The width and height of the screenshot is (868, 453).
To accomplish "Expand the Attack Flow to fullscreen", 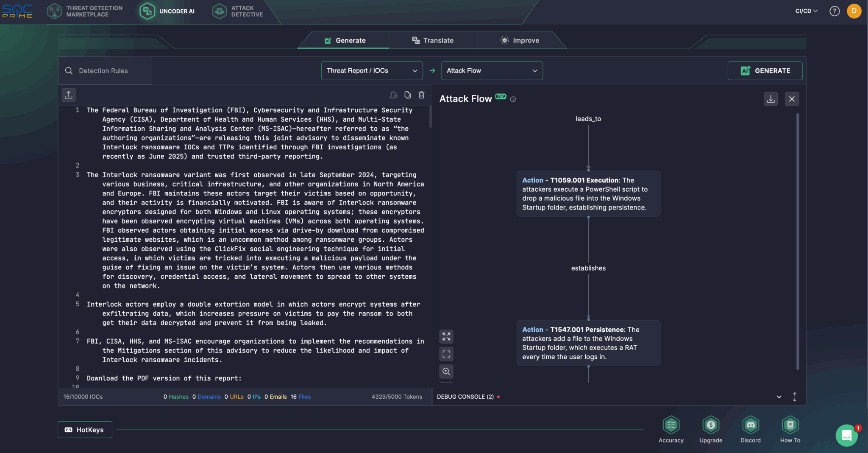I will pyautogui.click(x=446, y=336).
